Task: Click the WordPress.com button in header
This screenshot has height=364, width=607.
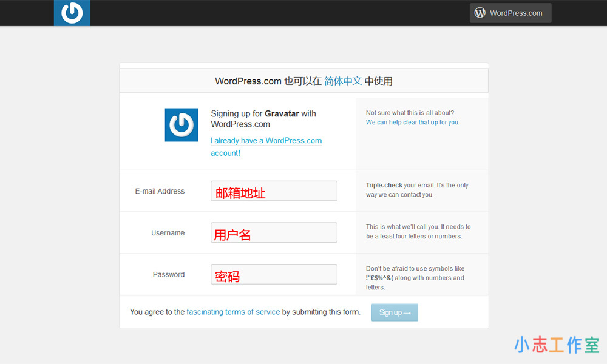Action: click(x=510, y=13)
